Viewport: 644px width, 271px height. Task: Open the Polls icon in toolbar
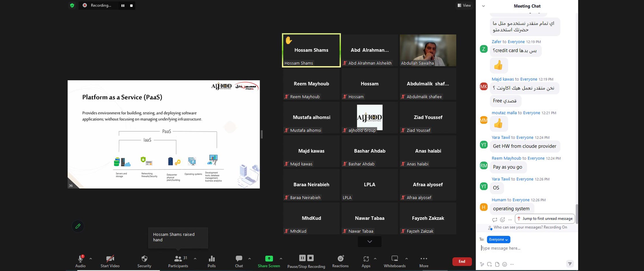[211, 259]
